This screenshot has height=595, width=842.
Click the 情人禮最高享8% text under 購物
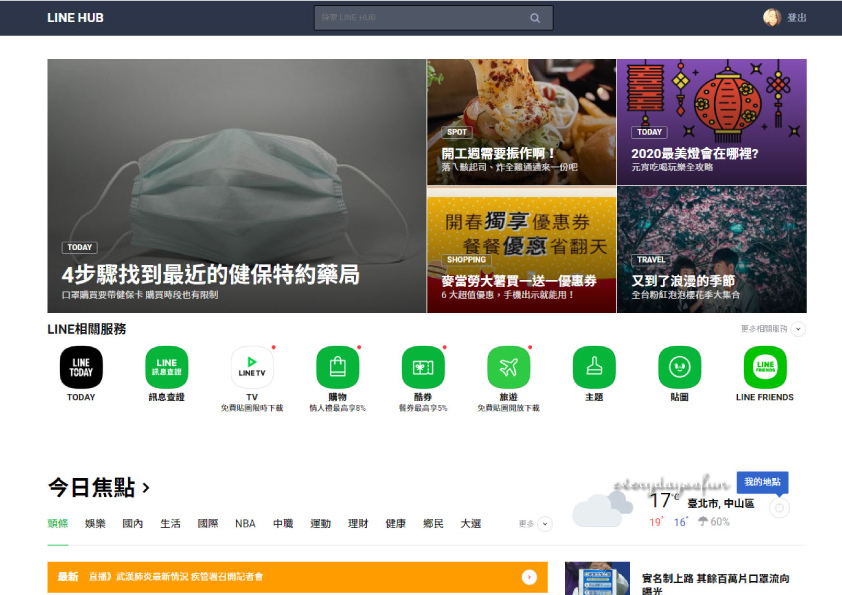(338, 408)
